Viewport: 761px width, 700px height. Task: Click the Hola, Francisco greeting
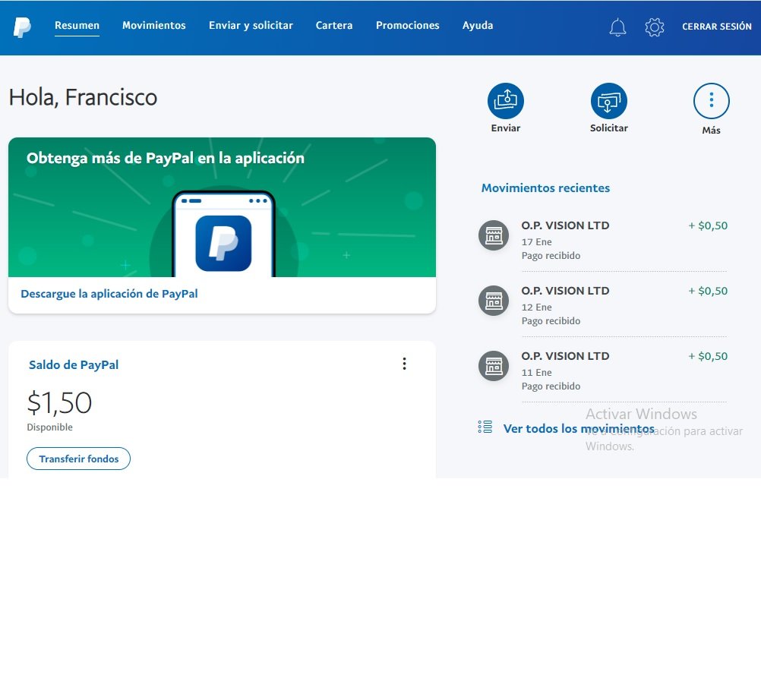tap(83, 97)
